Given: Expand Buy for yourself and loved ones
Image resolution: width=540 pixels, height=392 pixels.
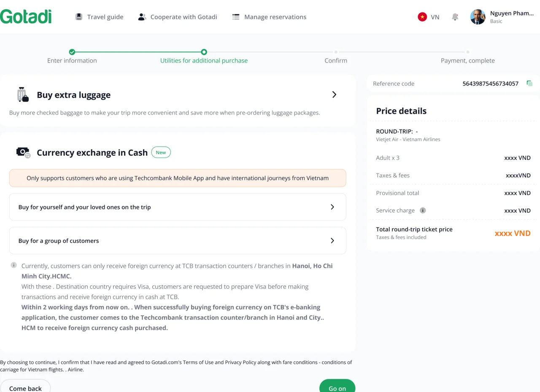Looking at the screenshot, I should (332, 207).
